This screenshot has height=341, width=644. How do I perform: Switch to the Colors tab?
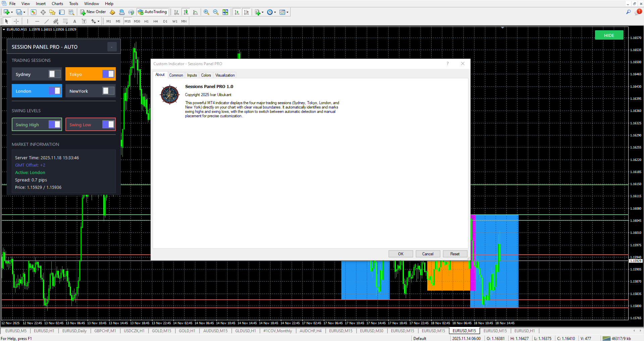point(206,75)
